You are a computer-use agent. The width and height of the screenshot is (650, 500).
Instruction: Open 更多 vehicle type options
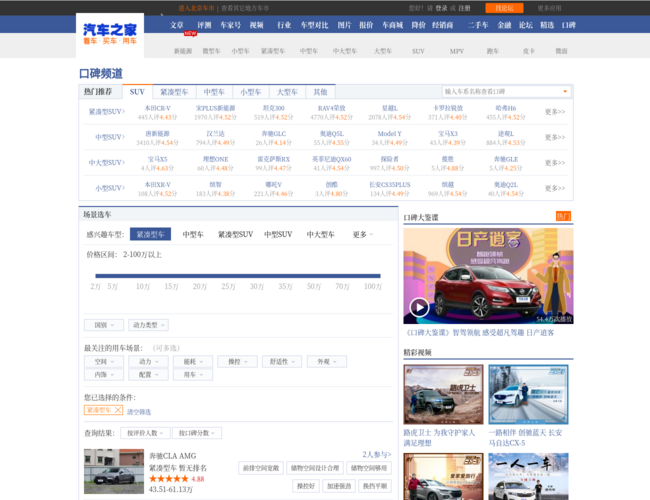click(363, 235)
